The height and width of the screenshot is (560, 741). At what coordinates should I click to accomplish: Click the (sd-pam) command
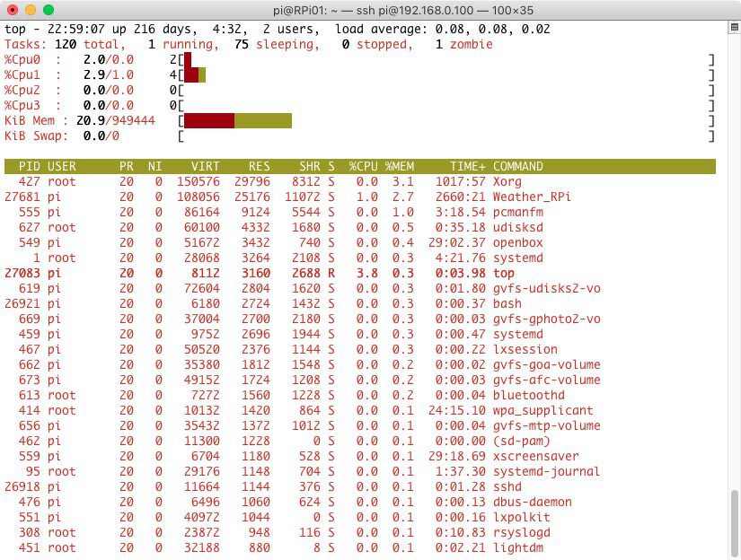tap(522, 441)
